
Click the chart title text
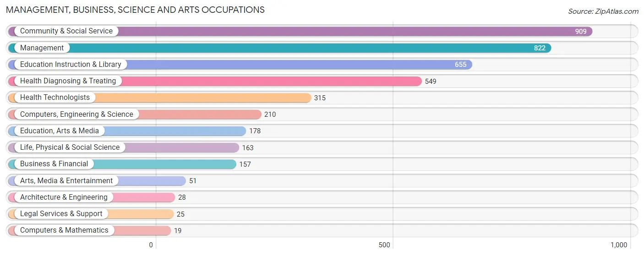135,10
